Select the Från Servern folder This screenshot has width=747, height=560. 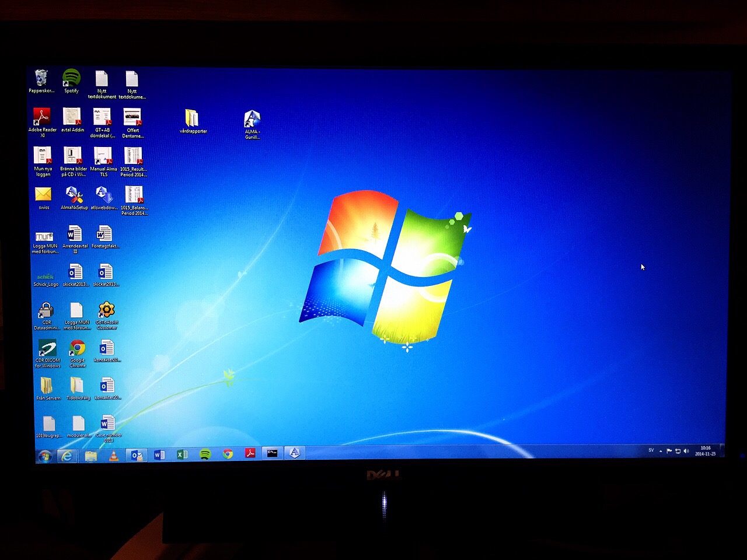click(x=47, y=386)
